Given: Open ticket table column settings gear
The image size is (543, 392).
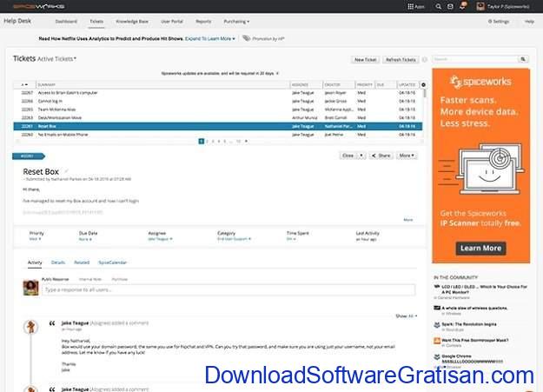Looking at the screenshot, I should [423, 84].
